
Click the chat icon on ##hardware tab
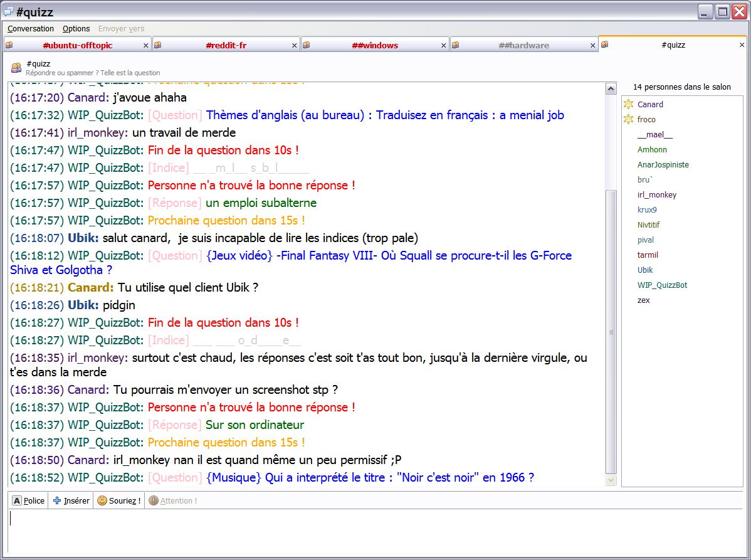click(x=456, y=45)
